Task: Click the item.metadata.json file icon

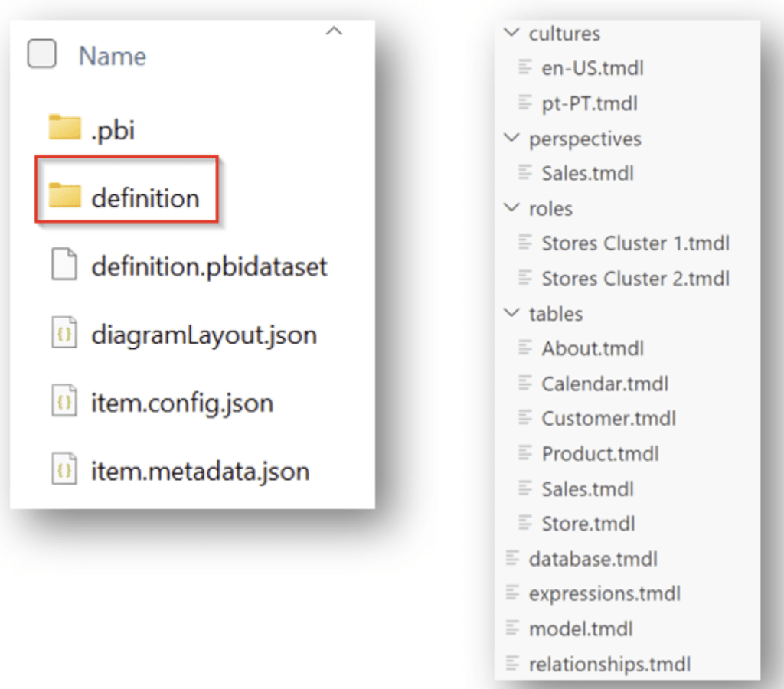Action: coord(64,470)
